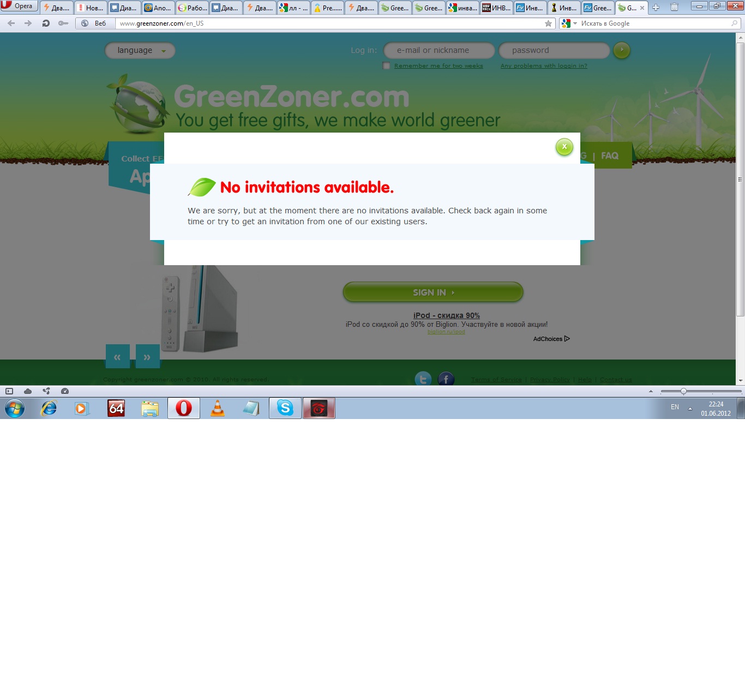
Task: Switch to the Pre... tab
Action: (x=327, y=8)
